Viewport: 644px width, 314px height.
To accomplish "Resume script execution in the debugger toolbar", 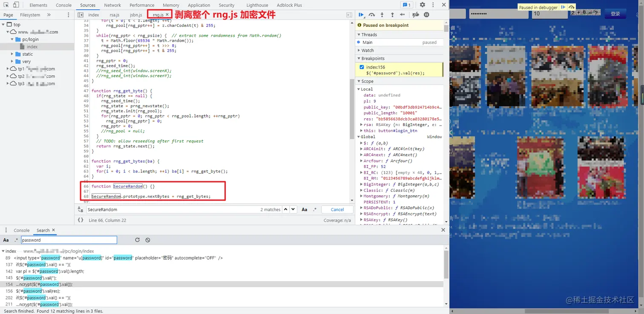I will point(361,14).
